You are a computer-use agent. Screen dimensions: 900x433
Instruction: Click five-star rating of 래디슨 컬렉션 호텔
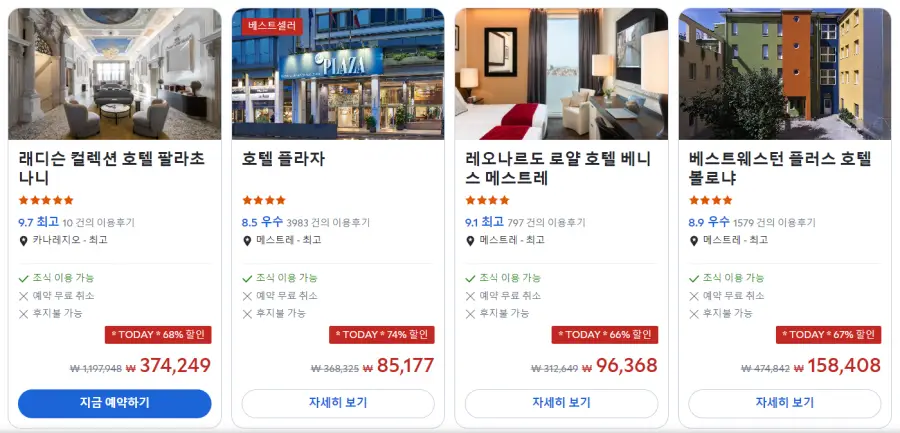(x=46, y=200)
